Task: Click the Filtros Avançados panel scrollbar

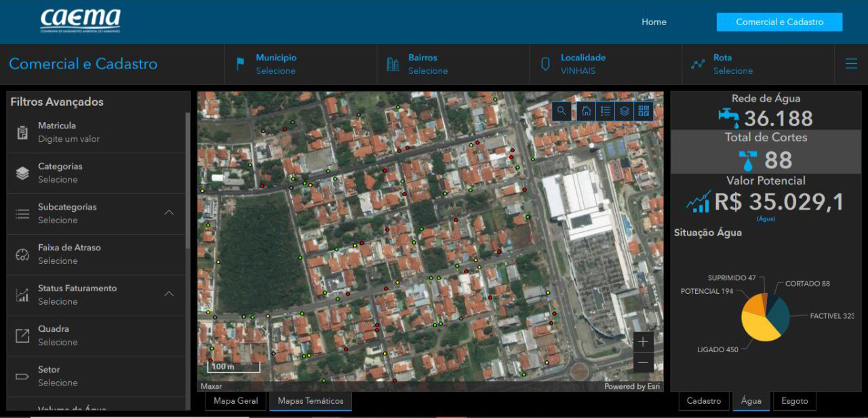Action: click(x=188, y=180)
